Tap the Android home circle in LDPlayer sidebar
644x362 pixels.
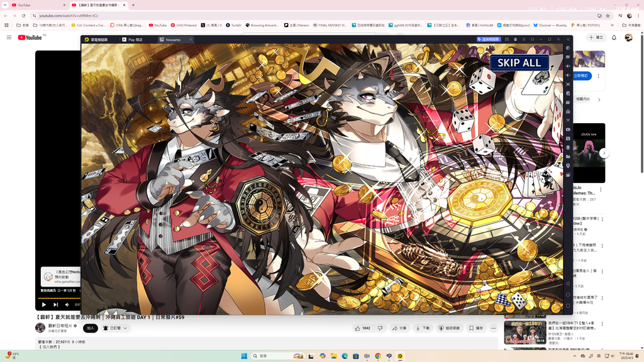click(568, 295)
